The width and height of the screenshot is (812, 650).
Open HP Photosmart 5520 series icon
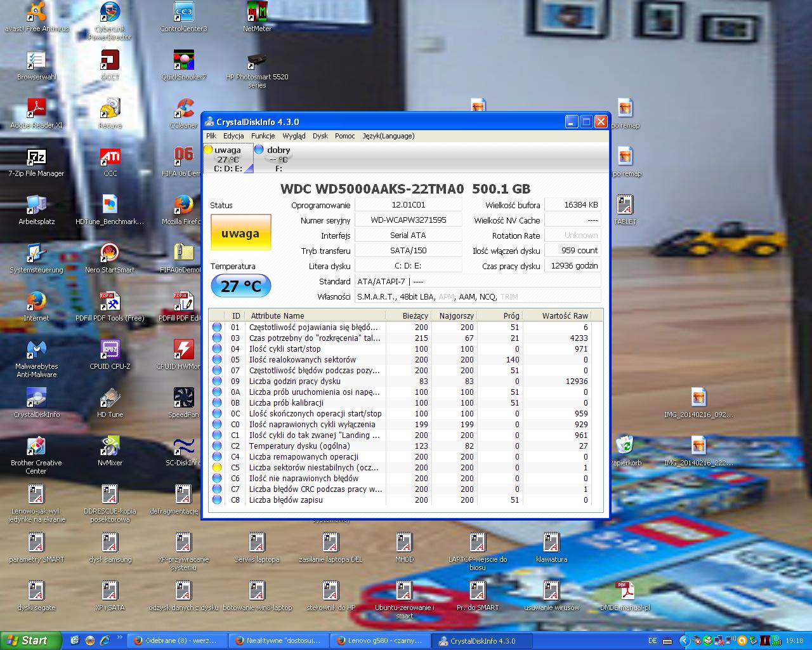[x=257, y=70]
